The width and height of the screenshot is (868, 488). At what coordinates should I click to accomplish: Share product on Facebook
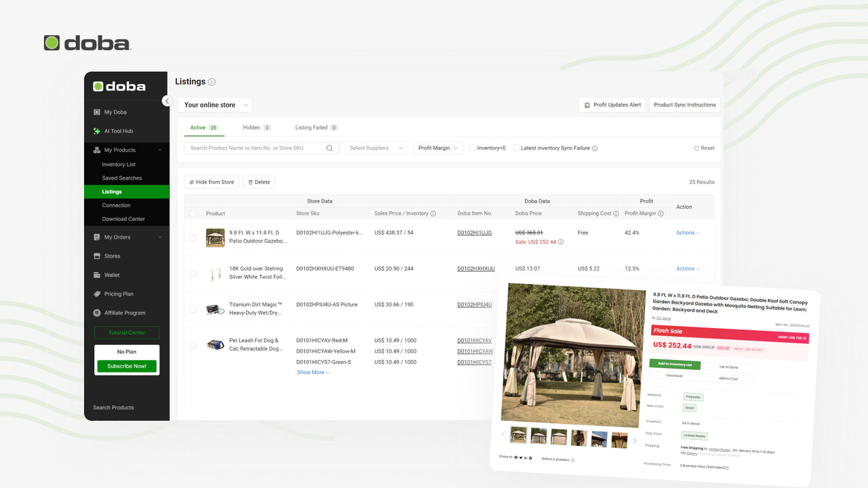click(x=515, y=457)
